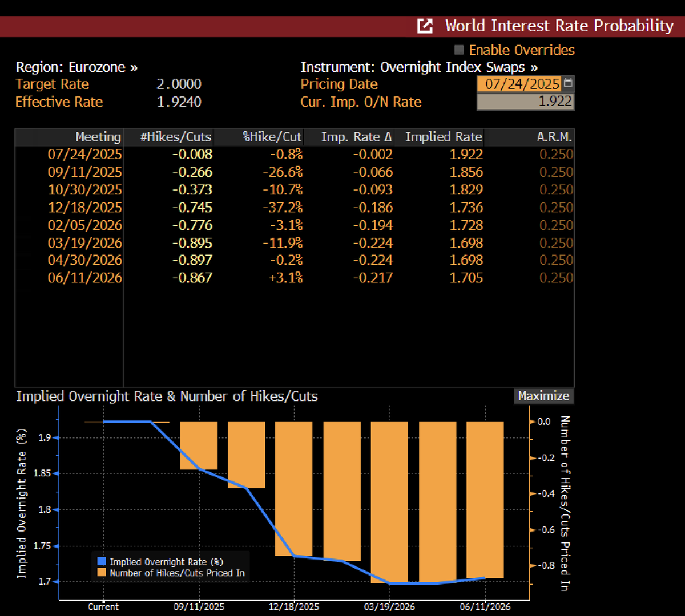Toggle the Enable Overrides checkbox
Viewport: 685px width, 616px height.
tap(458, 50)
